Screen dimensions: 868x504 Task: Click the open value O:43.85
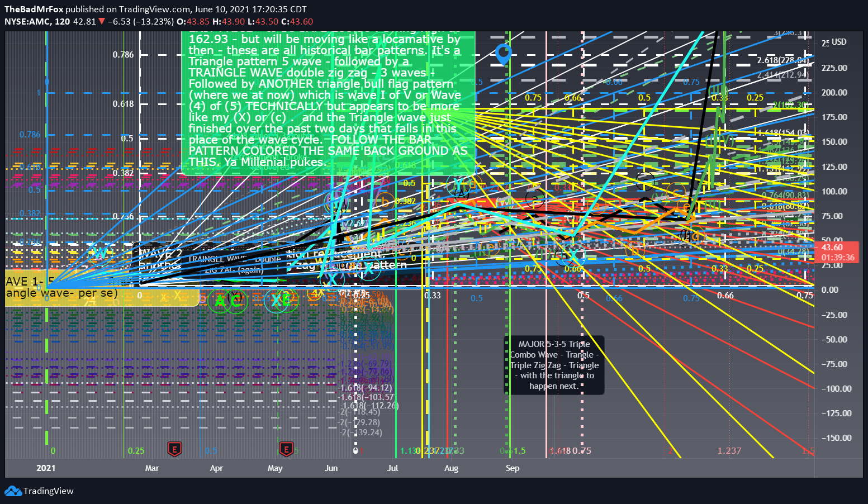click(193, 22)
